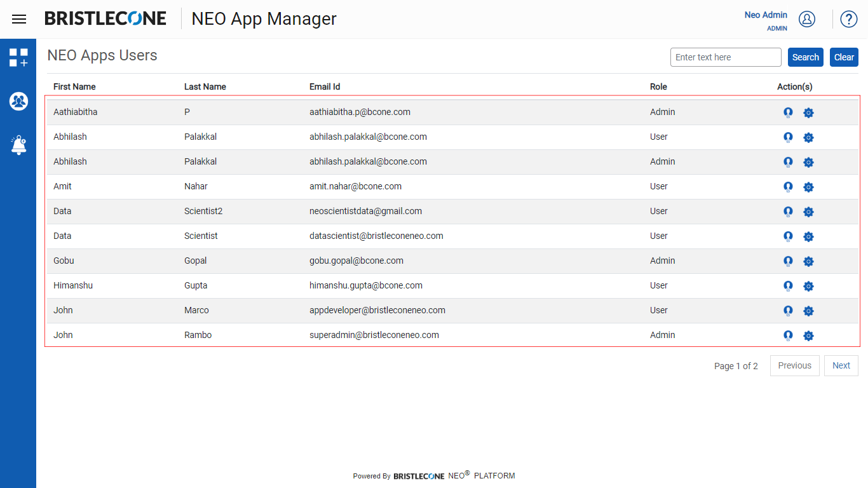
Task: Click the gear icon for datascientist@bristleconeneo.com row
Action: point(808,236)
